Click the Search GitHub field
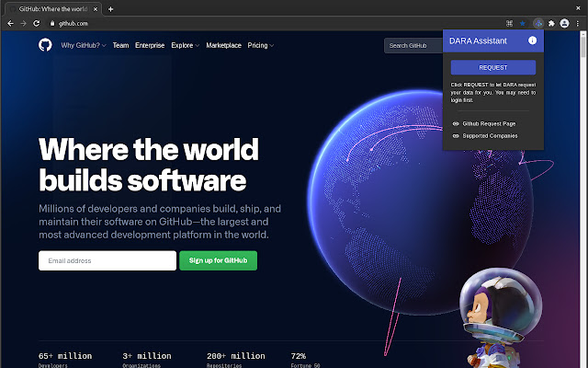 point(413,45)
